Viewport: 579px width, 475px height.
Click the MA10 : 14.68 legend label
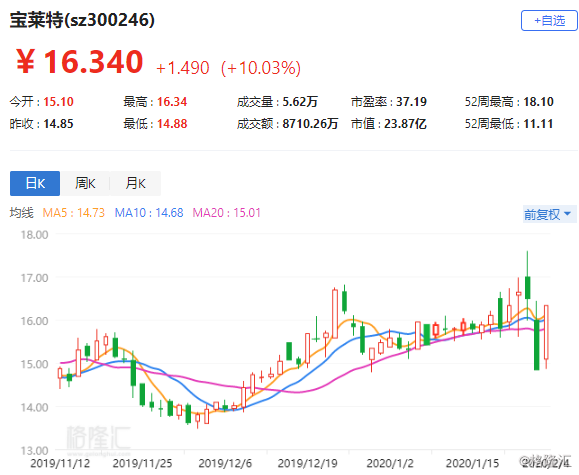149,213
